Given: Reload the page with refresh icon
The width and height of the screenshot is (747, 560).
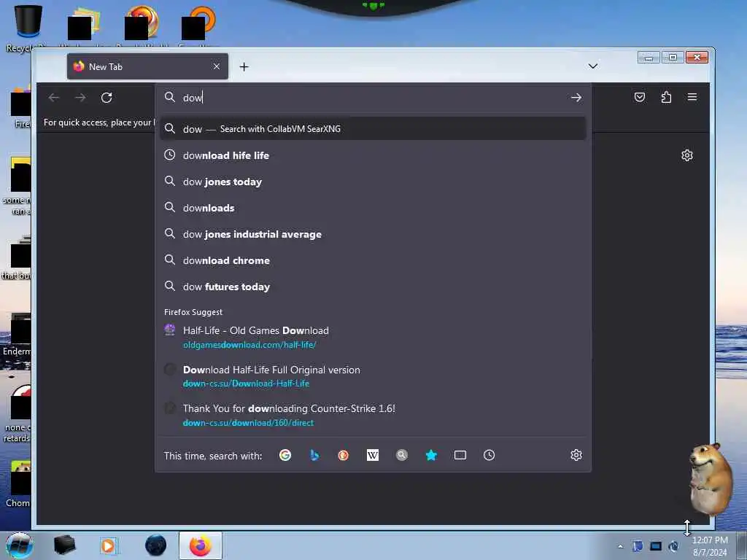Looking at the screenshot, I should click(x=107, y=98).
